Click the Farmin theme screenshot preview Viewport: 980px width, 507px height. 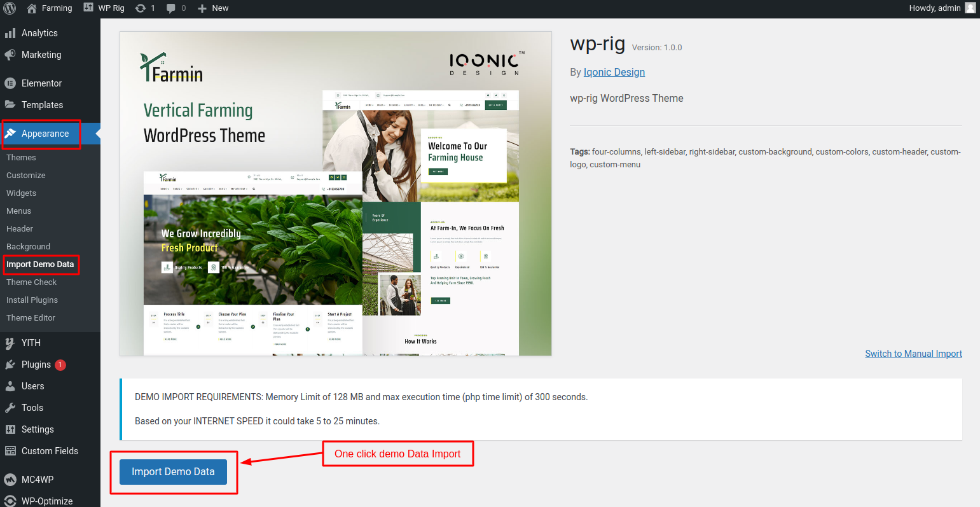[336, 194]
